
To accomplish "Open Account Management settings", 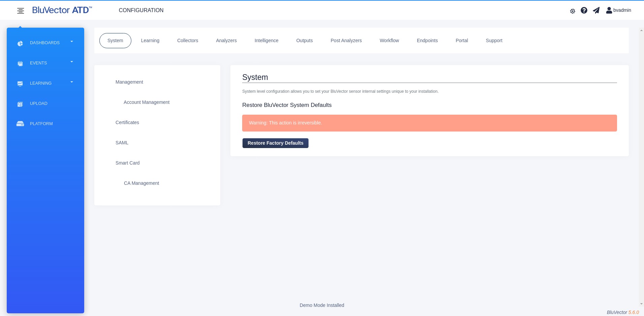I will pyautogui.click(x=147, y=102).
